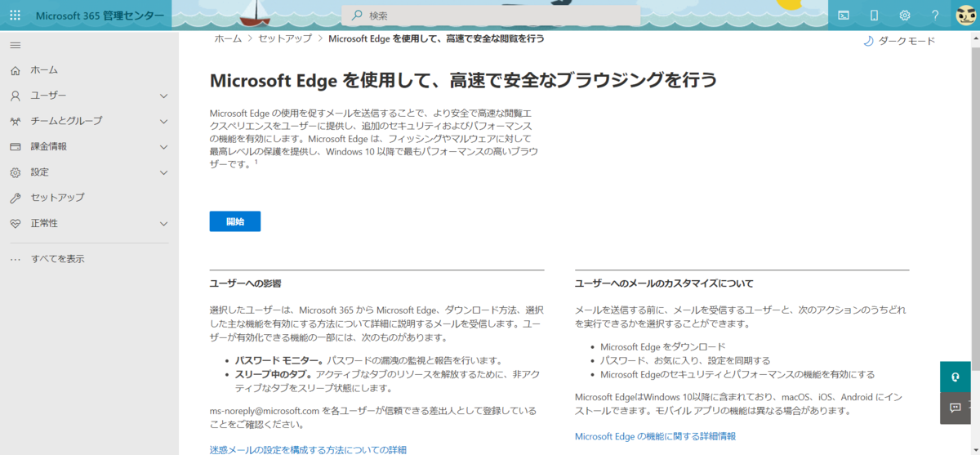This screenshot has height=455, width=980.
Task: Click into the 検索 search box
Action: pyautogui.click(x=490, y=16)
